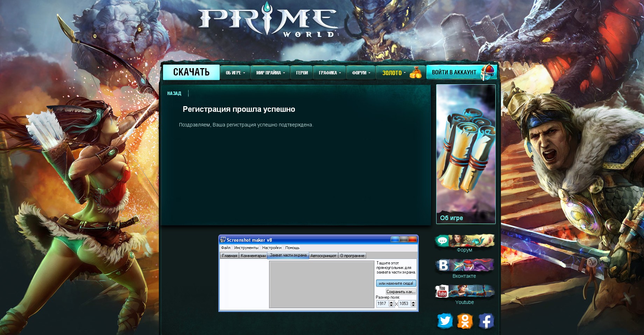Expand the ОБ ИГРЕ dropdown menu

click(235, 73)
